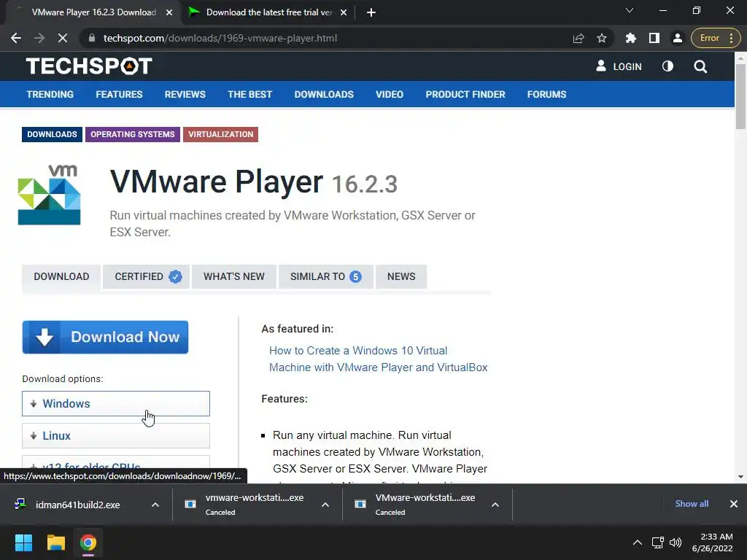Click Show all downloads

point(692,504)
